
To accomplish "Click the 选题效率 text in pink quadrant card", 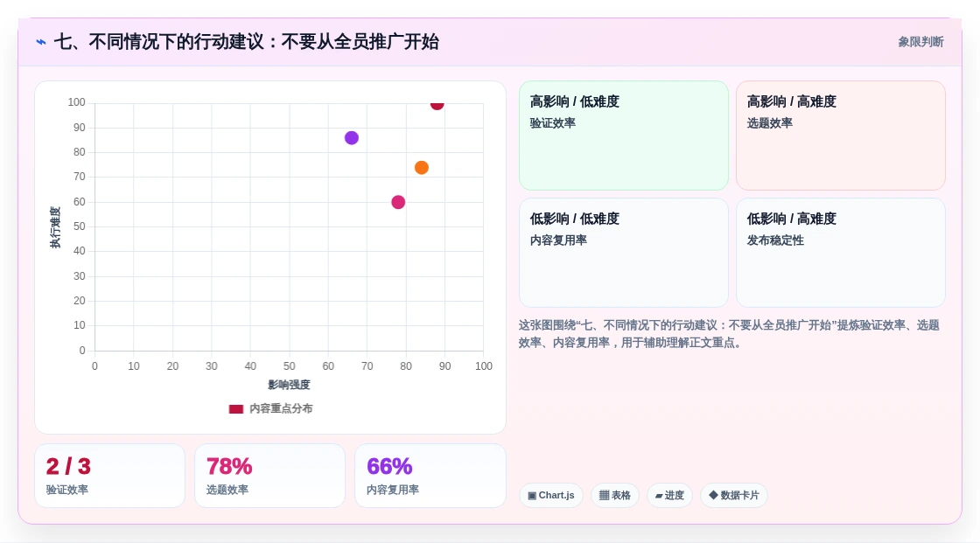I will coord(769,123).
